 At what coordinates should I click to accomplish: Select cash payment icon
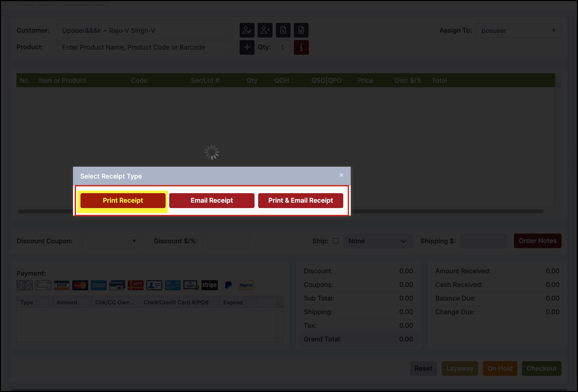pyautogui.click(x=25, y=285)
